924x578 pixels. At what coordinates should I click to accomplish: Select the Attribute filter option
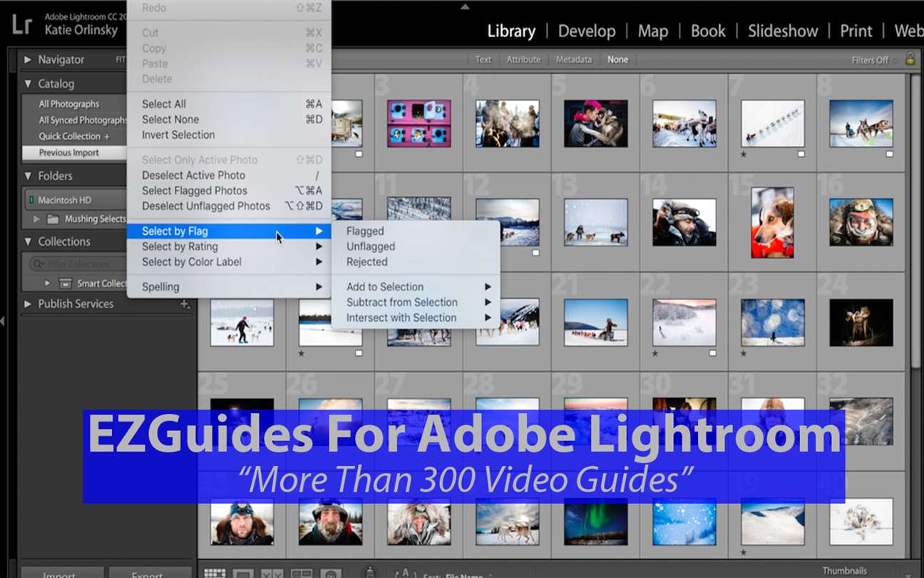tap(523, 60)
